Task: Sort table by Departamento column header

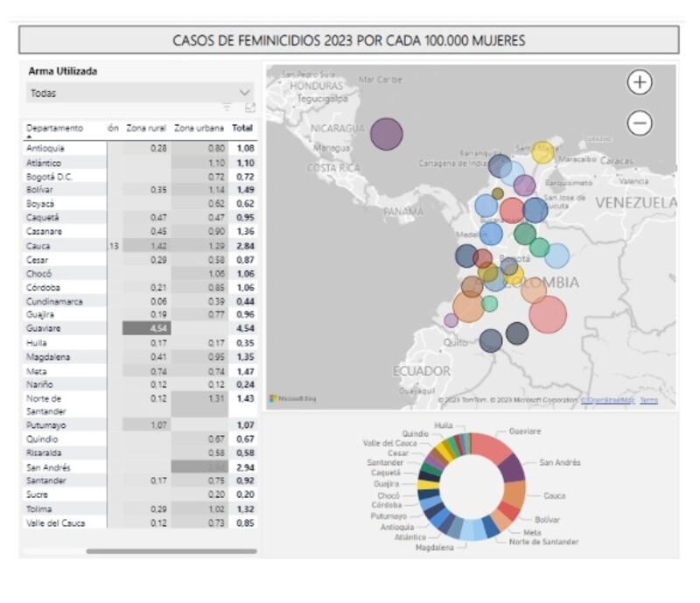Action: tap(54, 128)
